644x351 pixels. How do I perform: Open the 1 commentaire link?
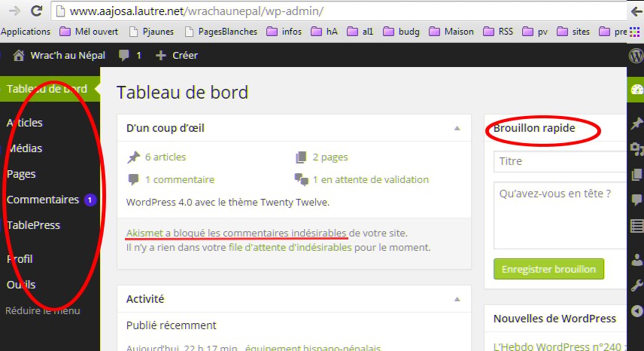coord(180,179)
